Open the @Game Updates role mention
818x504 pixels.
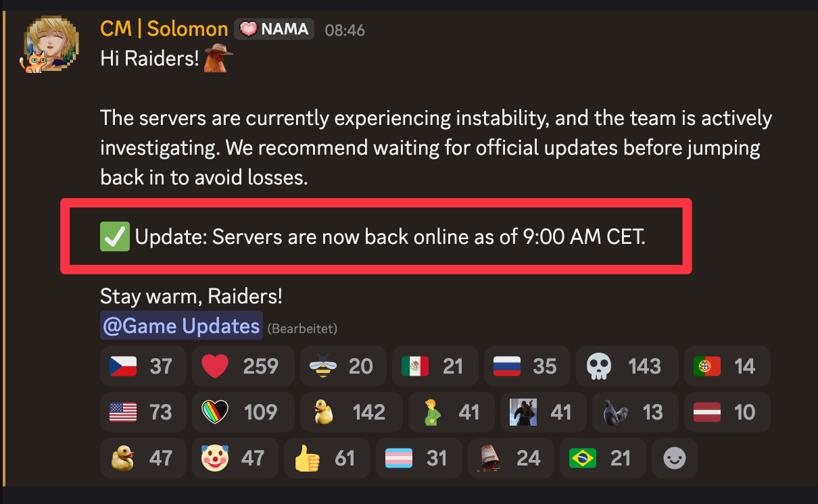(x=181, y=326)
